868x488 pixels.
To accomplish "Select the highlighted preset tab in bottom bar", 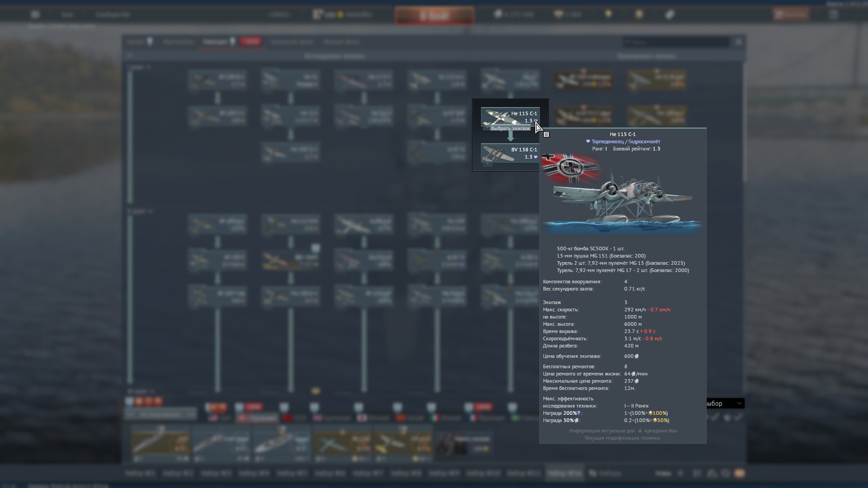I will click(564, 473).
